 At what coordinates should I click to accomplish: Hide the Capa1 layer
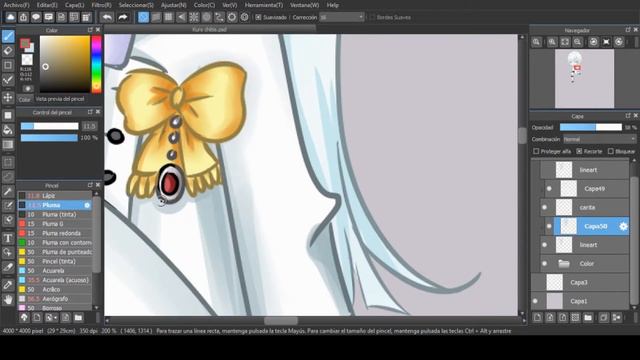coord(536,301)
